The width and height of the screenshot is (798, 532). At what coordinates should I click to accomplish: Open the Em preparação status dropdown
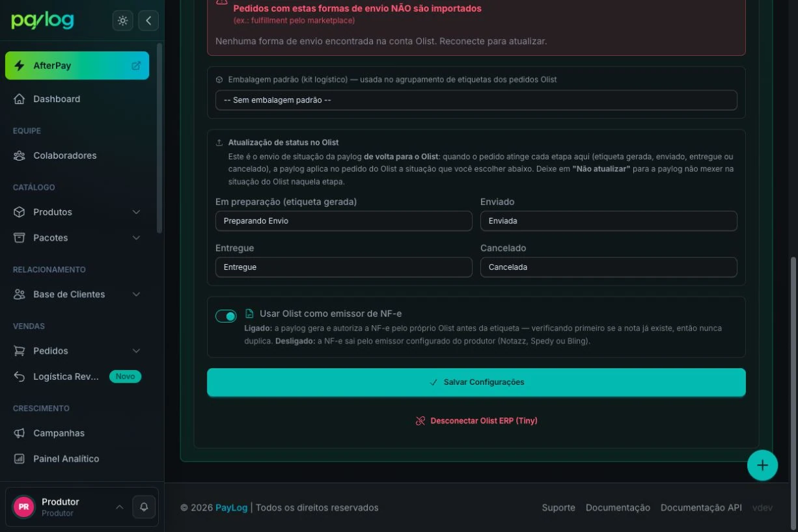(x=344, y=221)
